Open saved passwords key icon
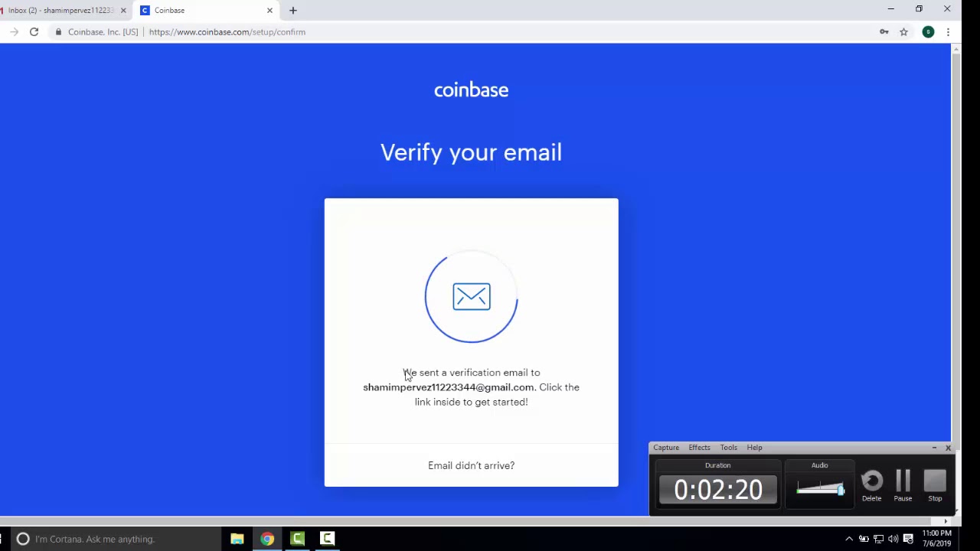 [884, 32]
